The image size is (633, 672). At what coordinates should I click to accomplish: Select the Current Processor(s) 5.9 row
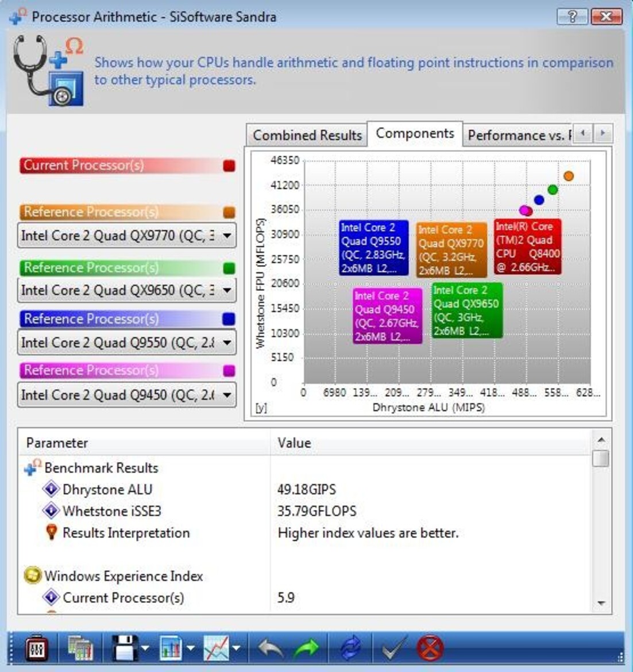point(305,597)
